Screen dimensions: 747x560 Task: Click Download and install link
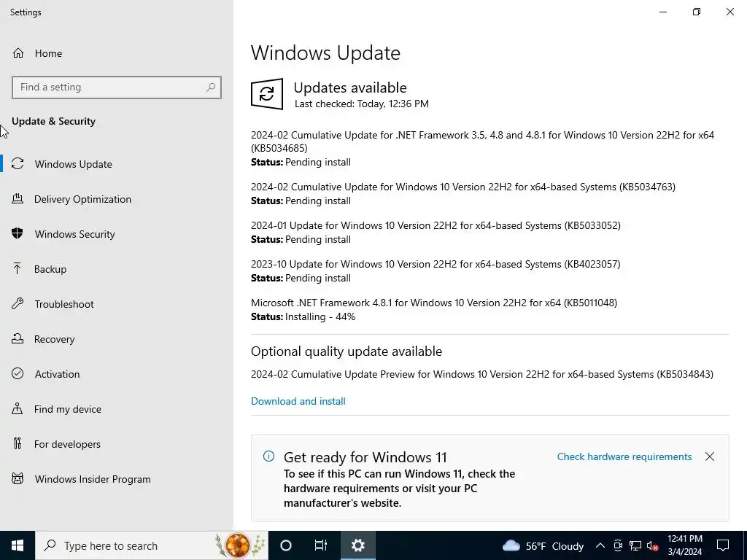(x=298, y=401)
